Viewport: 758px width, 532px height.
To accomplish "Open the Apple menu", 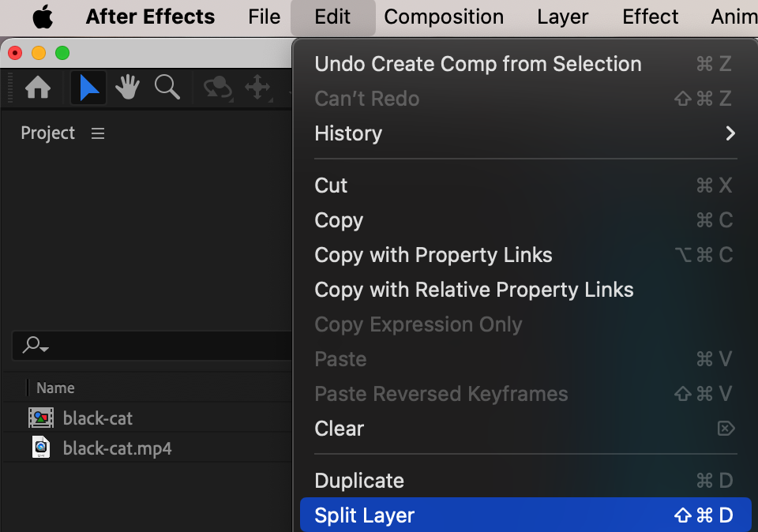I will click(42, 17).
